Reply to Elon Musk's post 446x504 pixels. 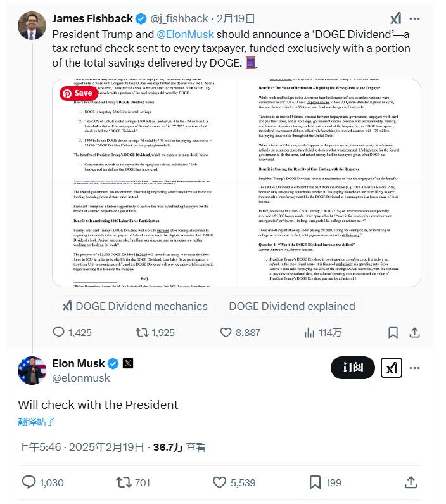coord(30,482)
